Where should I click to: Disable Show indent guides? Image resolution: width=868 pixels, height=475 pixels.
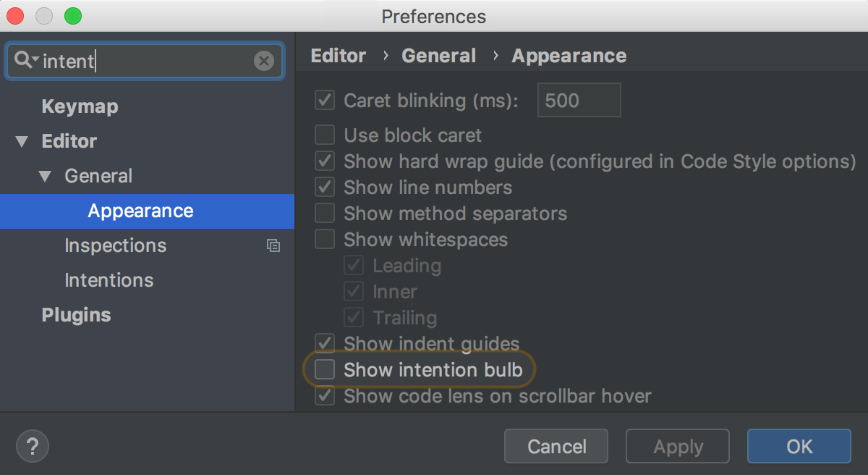[x=324, y=342]
